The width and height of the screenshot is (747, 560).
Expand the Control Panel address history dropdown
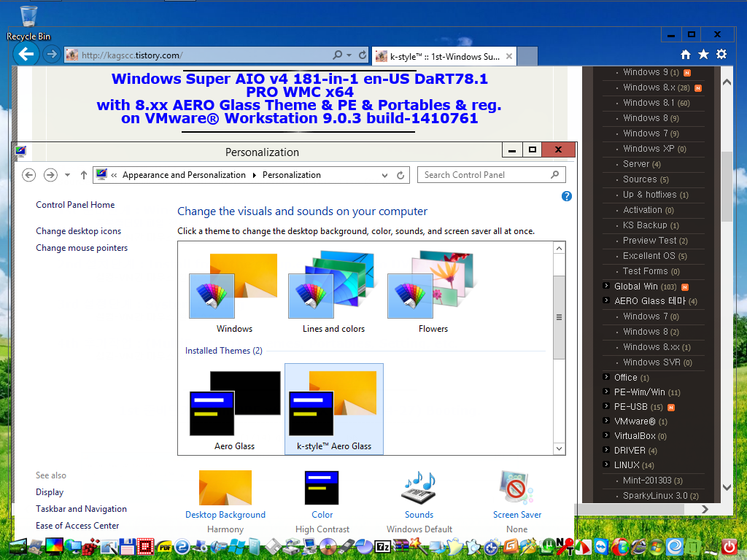click(x=385, y=175)
